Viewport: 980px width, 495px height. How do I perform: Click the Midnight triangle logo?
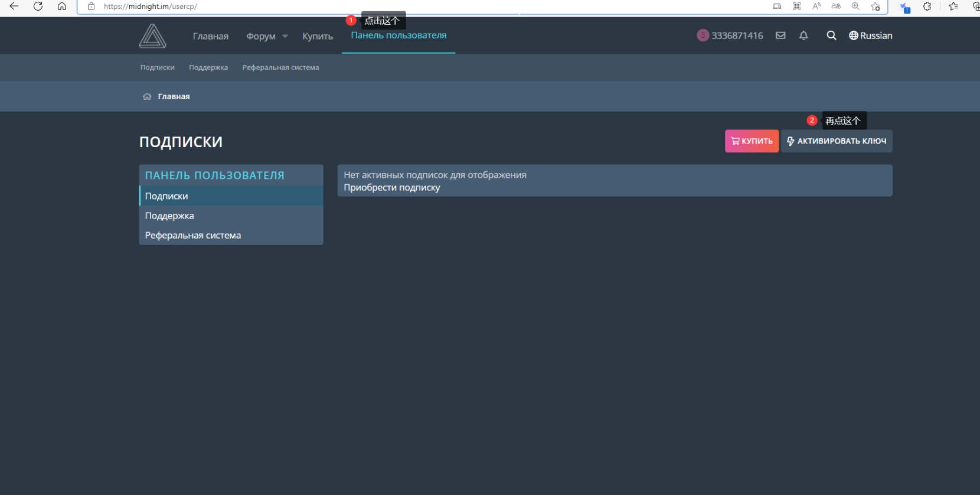152,36
